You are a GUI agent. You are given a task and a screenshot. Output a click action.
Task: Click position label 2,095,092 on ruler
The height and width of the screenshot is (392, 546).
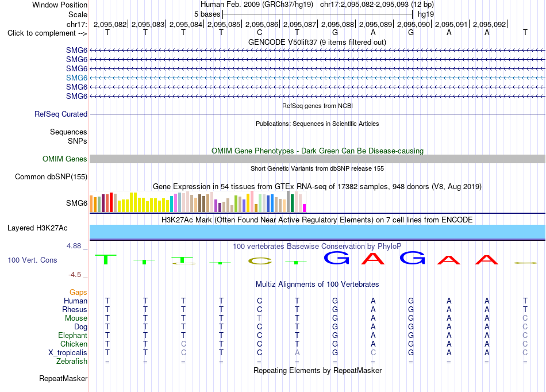489,24
